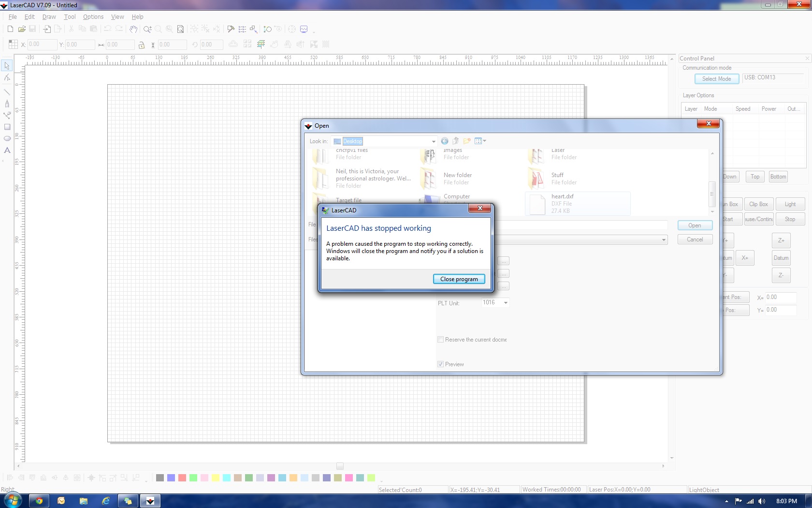
Task: Open the Draw menu
Action: 49,17
